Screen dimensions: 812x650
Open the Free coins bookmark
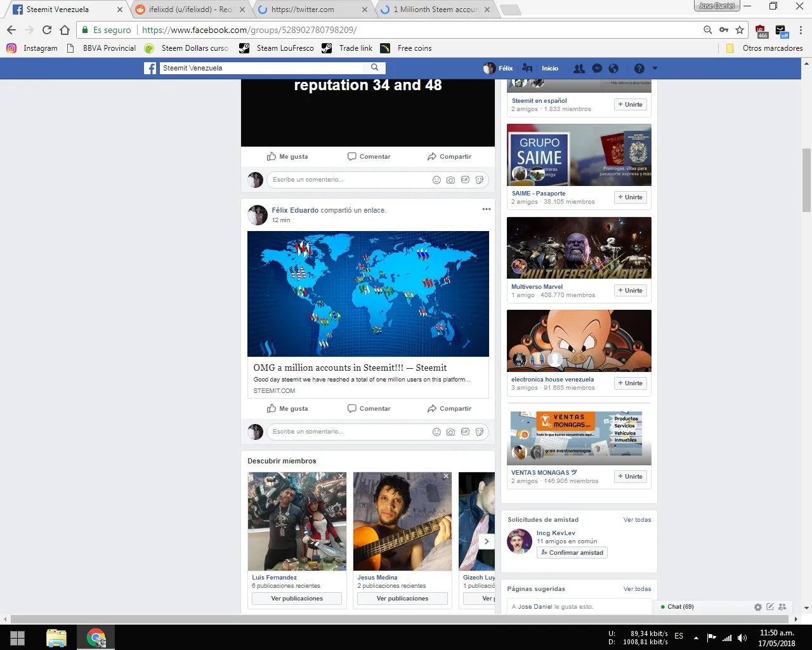click(x=406, y=48)
